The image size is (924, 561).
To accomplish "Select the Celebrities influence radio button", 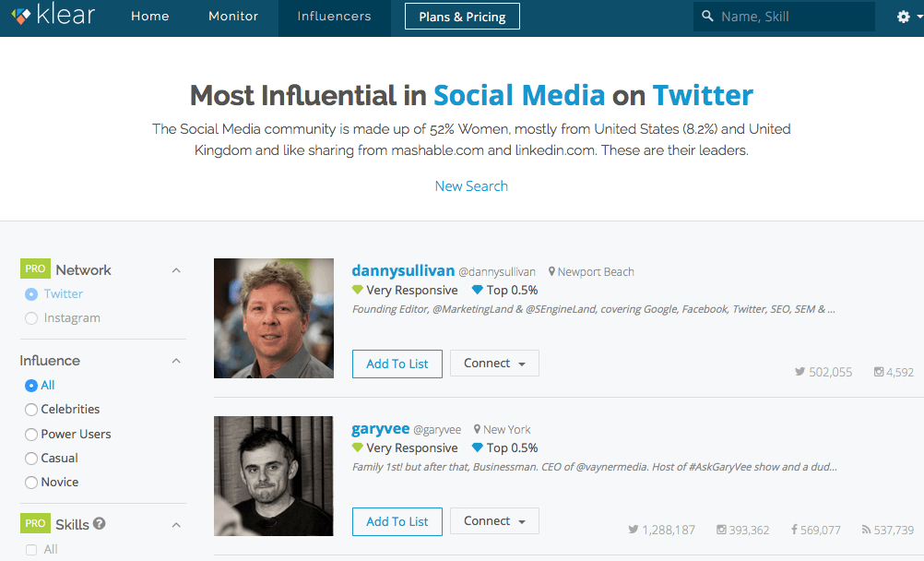I will [31, 409].
